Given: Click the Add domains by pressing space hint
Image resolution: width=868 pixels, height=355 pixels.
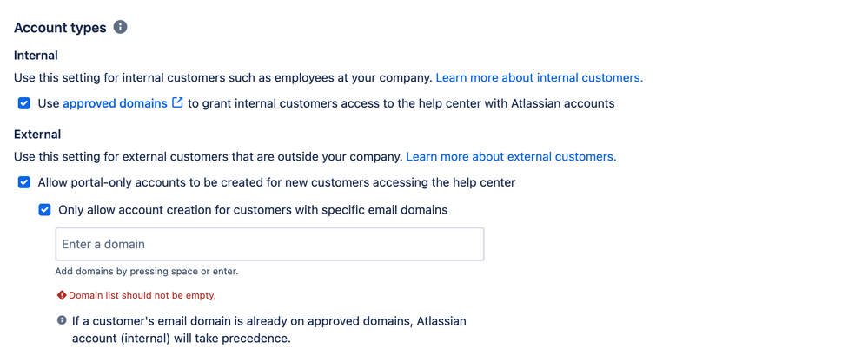Looking at the screenshot, I should tap(147, 272).
